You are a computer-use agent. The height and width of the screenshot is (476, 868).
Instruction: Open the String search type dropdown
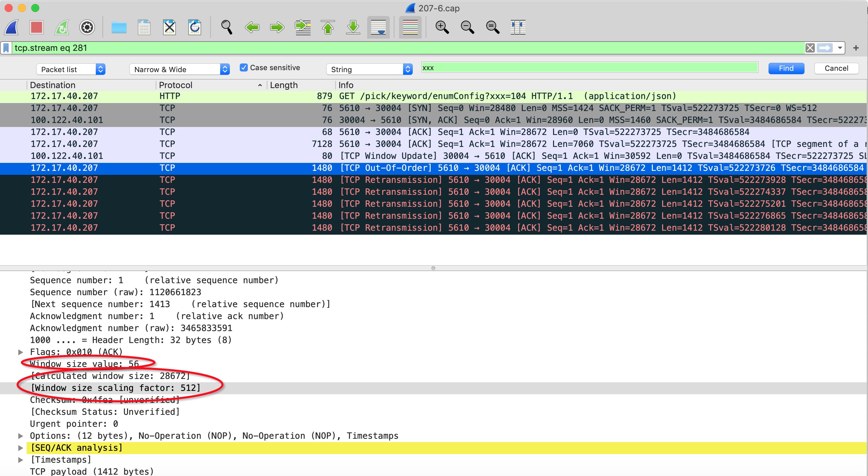pos(369,69)
